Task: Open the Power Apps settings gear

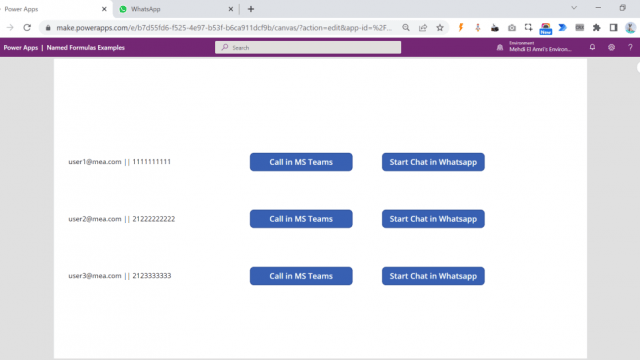Action: pos(611,47)
